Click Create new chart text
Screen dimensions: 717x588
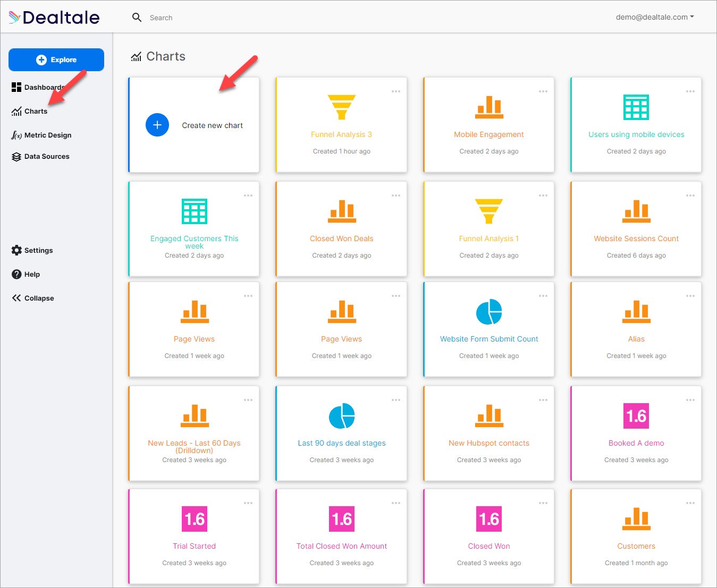[x=212, y=125]
